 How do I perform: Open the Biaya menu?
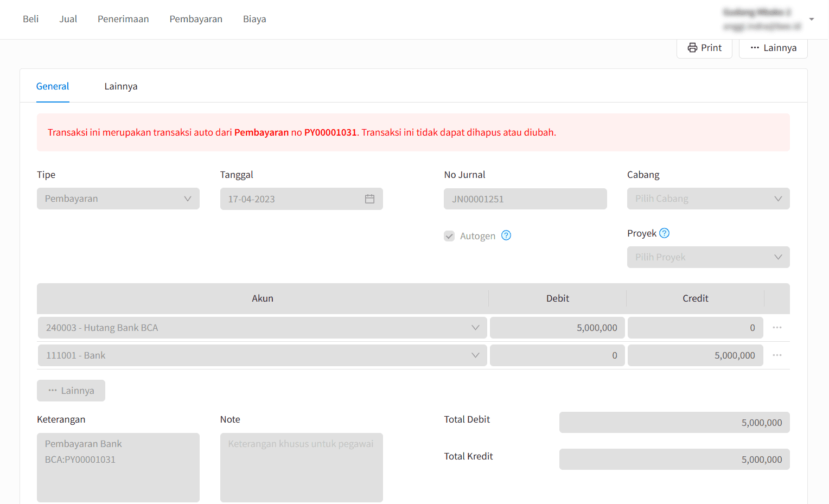(x=254, y=19)
